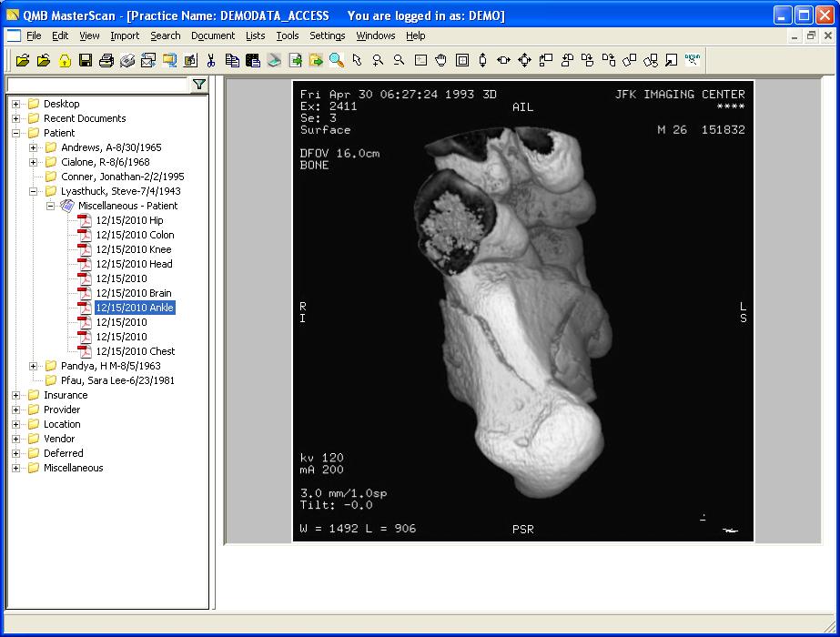Collapse the Miscellaneous - Patient node
Screen dimensions: 840x637
click(x=51, y=206)
